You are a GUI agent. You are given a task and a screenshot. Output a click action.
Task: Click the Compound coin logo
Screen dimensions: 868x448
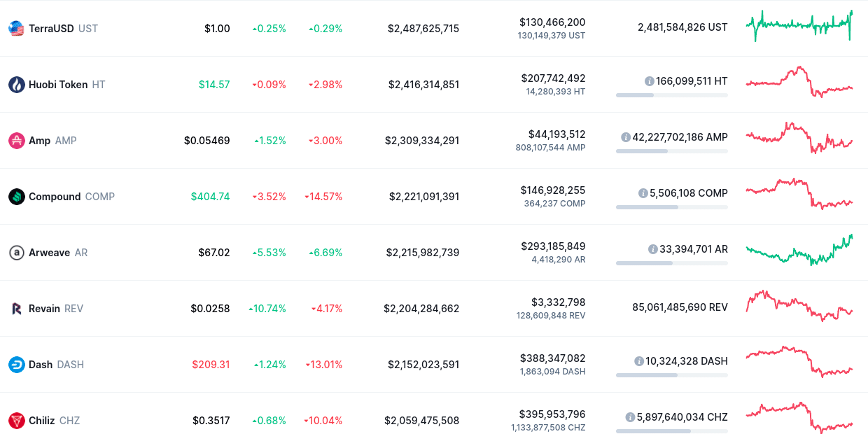tap(17, 197)
